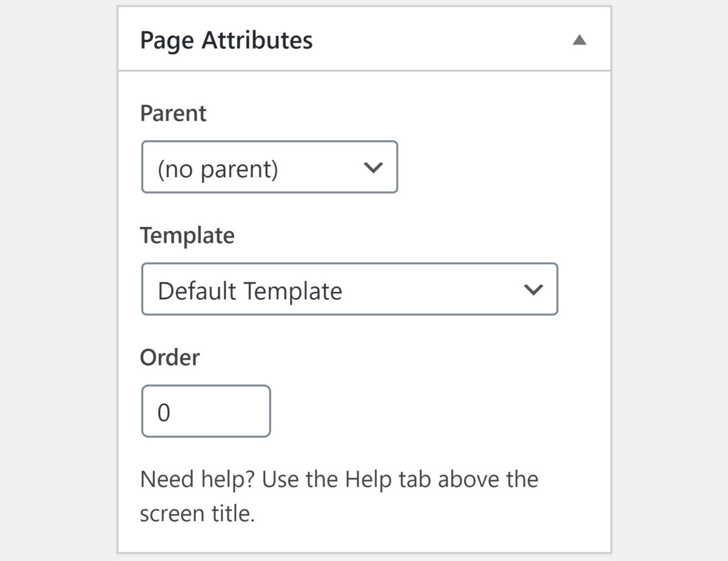Click inside the Order box showing 0

[206, 411]
